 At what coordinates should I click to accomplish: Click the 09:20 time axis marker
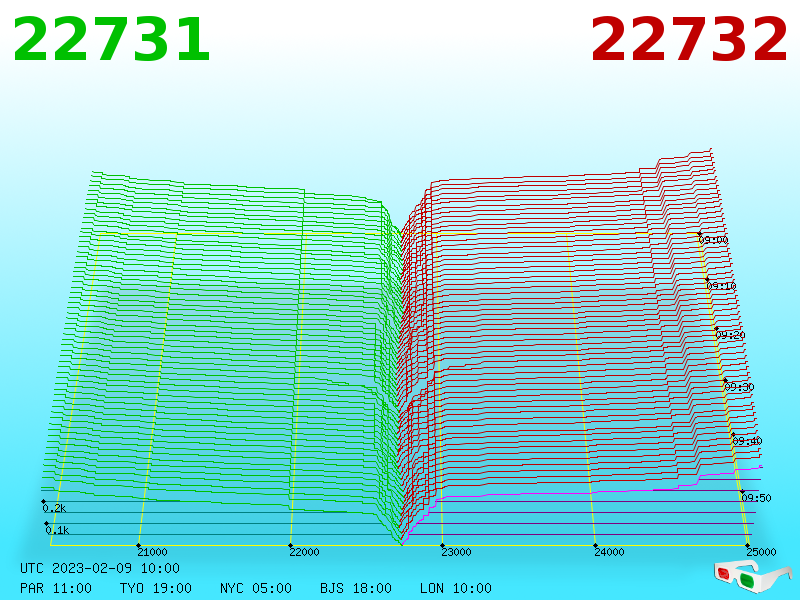[x=731, y=335]
